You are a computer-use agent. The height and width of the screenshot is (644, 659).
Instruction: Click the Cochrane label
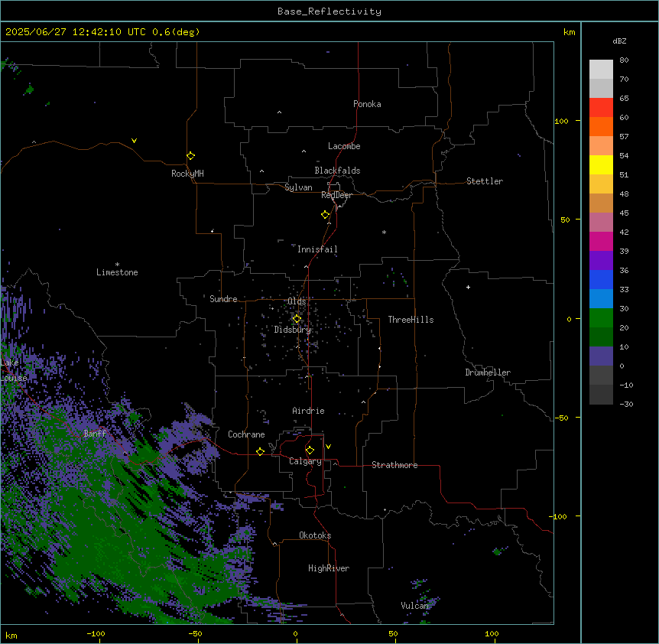(x=246, y=434)
